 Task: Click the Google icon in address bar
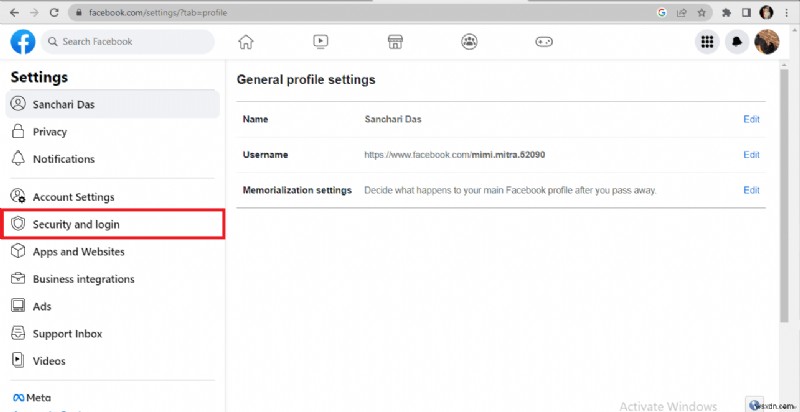coord(662,13)
